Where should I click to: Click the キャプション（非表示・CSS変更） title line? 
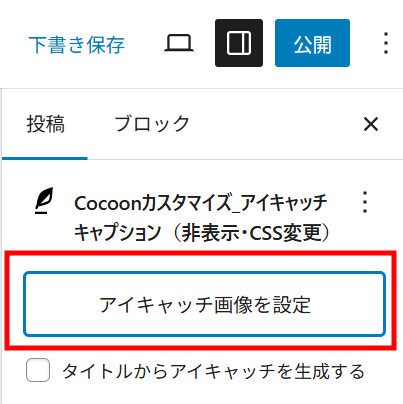pos(202,232)
